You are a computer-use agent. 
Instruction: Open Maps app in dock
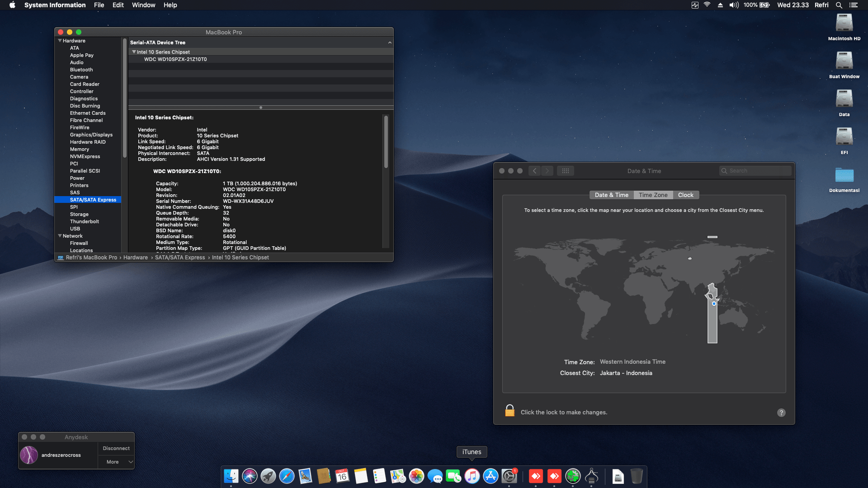point(398,476)
